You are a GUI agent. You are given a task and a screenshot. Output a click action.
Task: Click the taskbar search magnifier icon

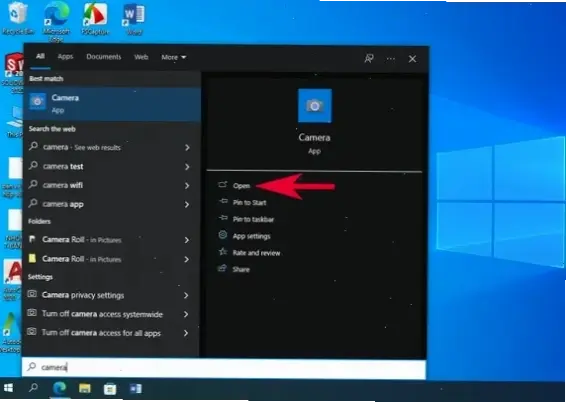34,388
